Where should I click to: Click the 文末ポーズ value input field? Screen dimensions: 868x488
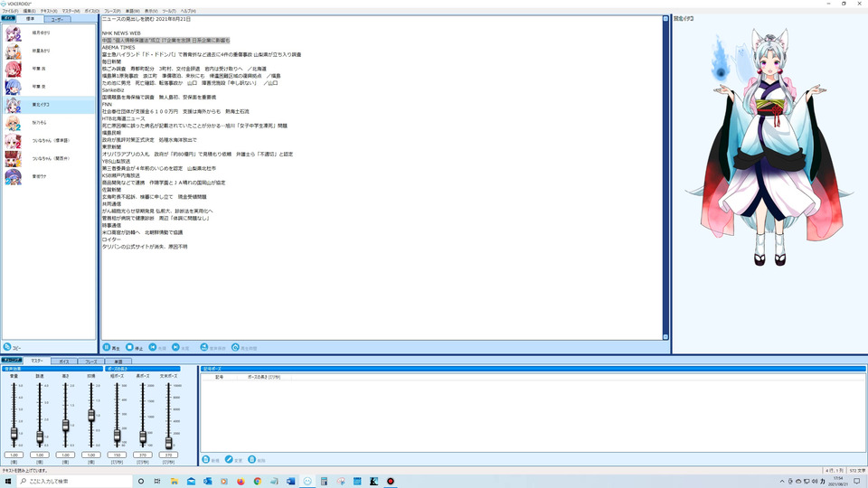(168, 455)
